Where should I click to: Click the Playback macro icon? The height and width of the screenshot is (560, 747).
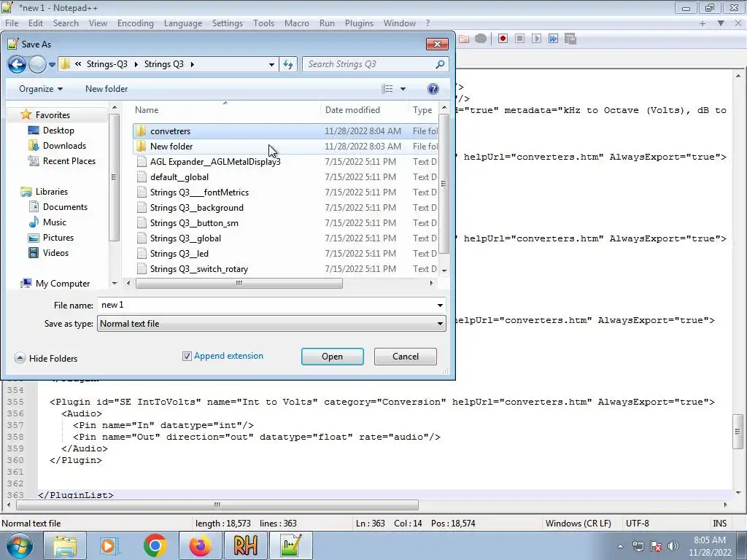point(536,39)
